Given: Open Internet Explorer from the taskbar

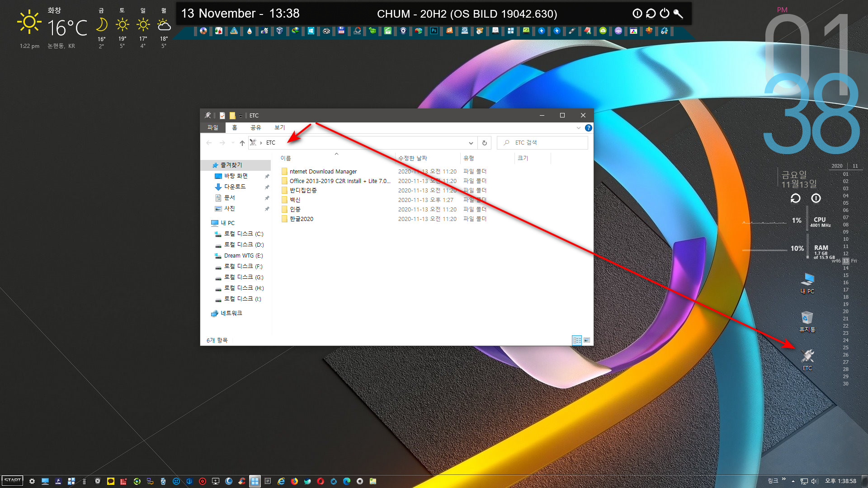Looking at the screenshot, I should [x=281, y=481].
